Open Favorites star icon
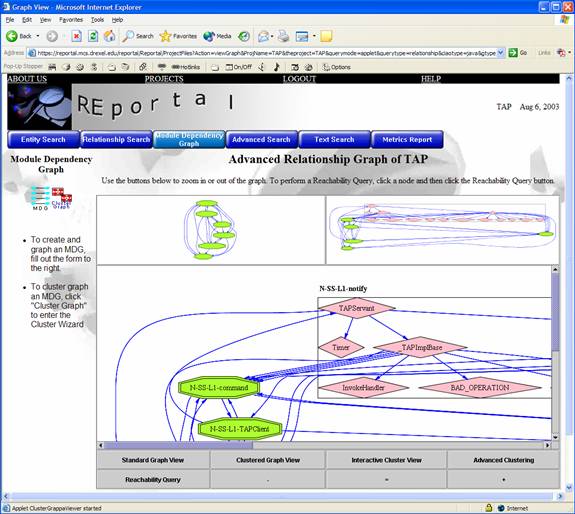The width and height of the screenshot is (575, 514). tap(165, 36)
